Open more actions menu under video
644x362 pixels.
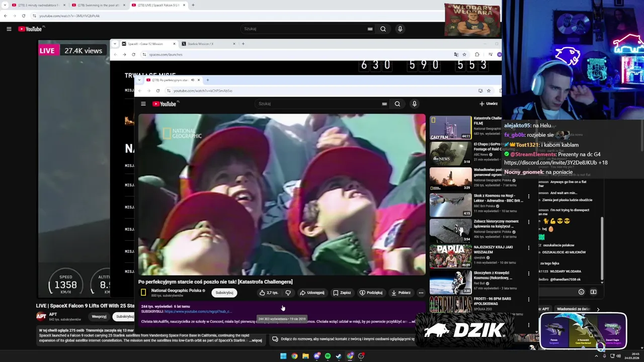421,293
